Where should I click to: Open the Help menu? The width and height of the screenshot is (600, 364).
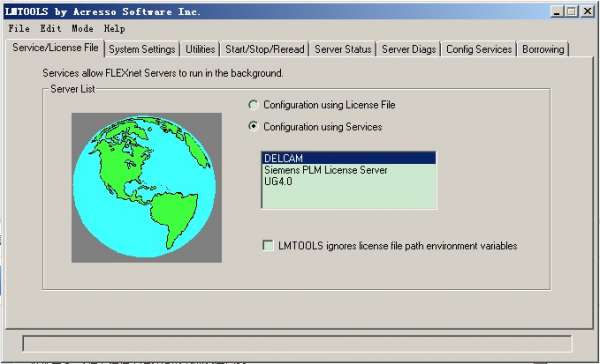pos(114,29)
